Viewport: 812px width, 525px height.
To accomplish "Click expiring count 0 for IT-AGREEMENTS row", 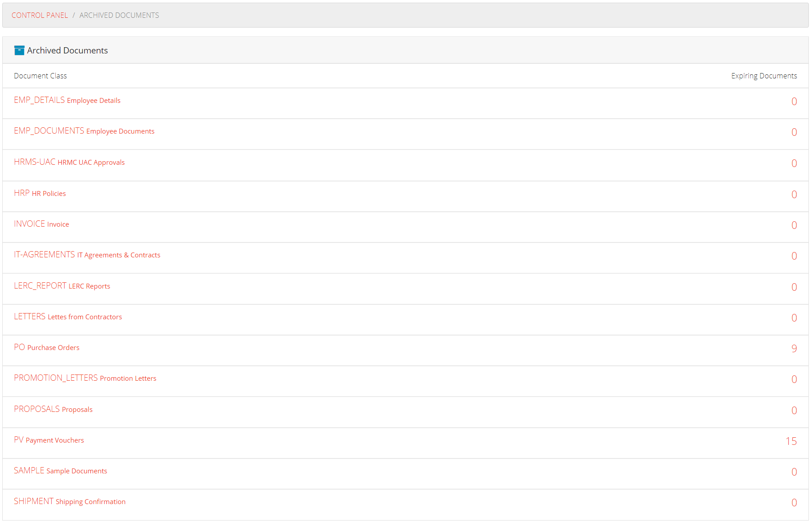I will click(x=794, y=256).
